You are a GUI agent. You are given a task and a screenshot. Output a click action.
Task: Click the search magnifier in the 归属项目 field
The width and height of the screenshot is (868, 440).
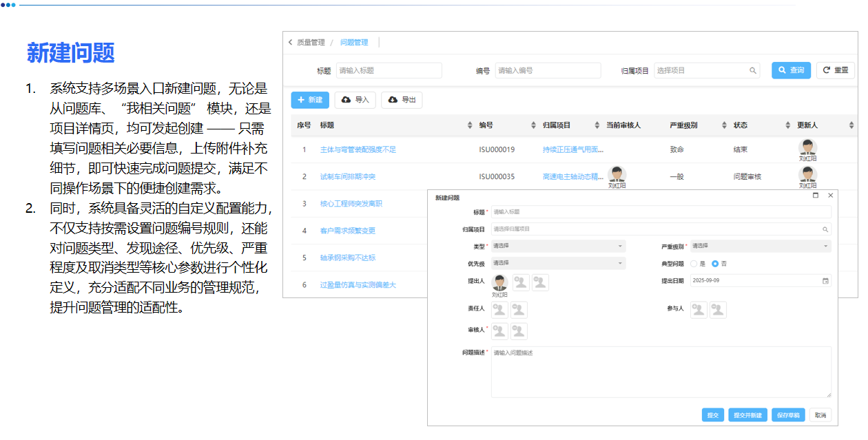pos(826,229)
